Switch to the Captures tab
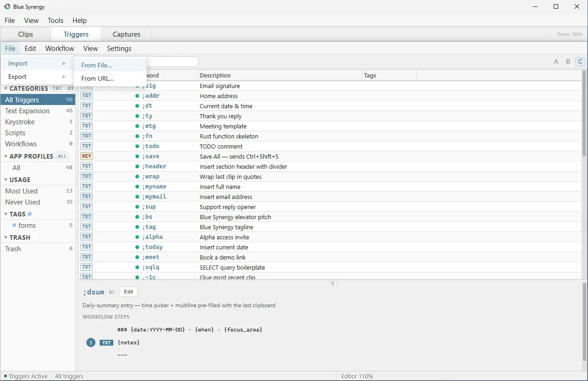 (127, 34)
